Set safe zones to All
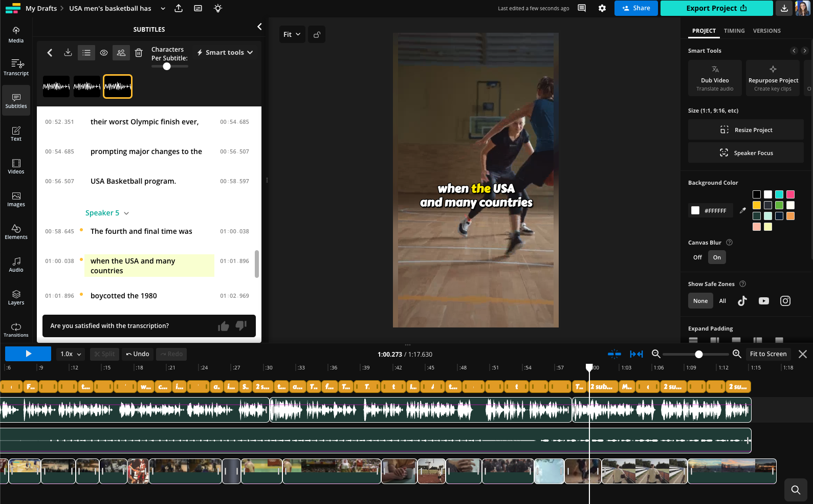 point(722,301)
